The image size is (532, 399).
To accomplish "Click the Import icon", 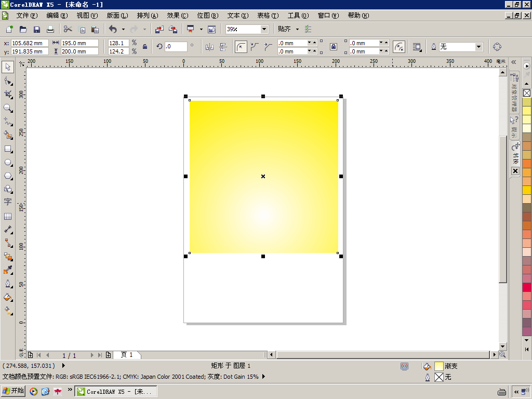I will pos(159,29).
